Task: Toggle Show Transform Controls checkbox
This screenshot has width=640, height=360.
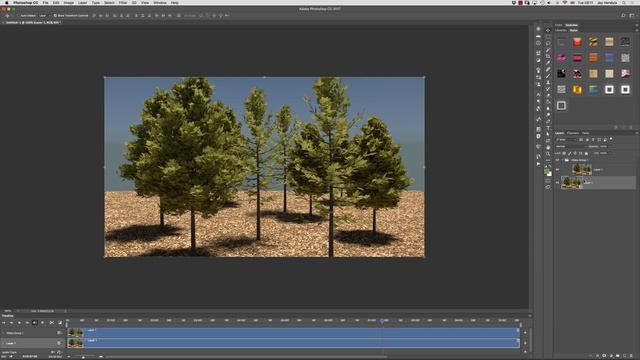Action: [55, 16]
